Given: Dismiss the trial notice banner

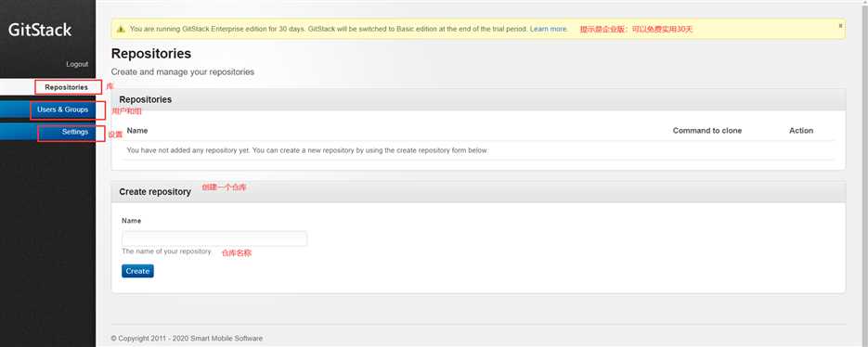Looking at the screenshot, I should tap(840, 25).
